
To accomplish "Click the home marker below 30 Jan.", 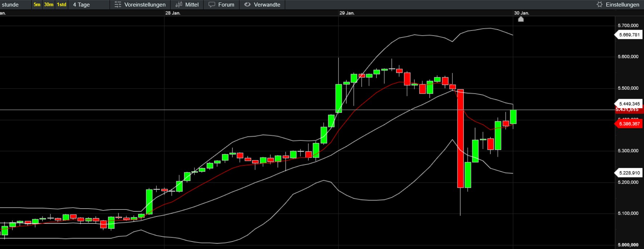I will point(521,19).
